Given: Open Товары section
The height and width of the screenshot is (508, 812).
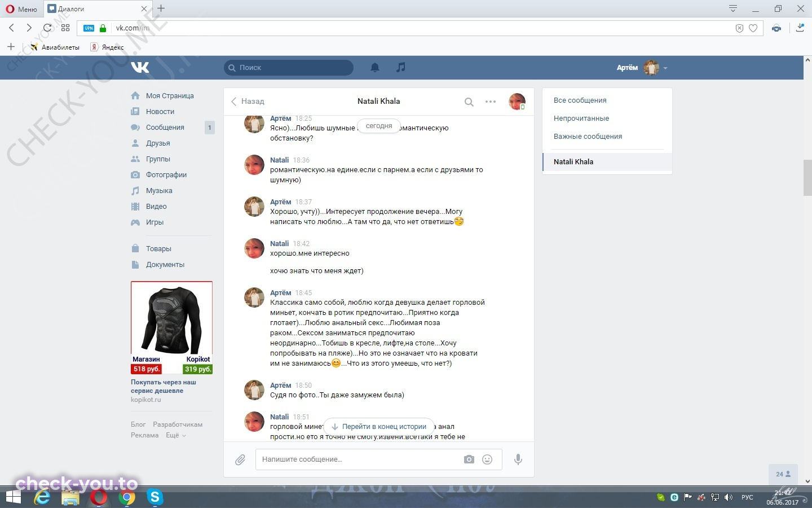Looking at the screenshot, I should tap(158, 249).
